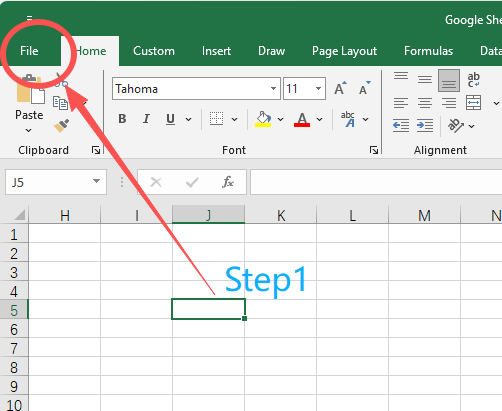Apply cell borders icon
This screenshot has width=502, height=411.
[216, 119]
